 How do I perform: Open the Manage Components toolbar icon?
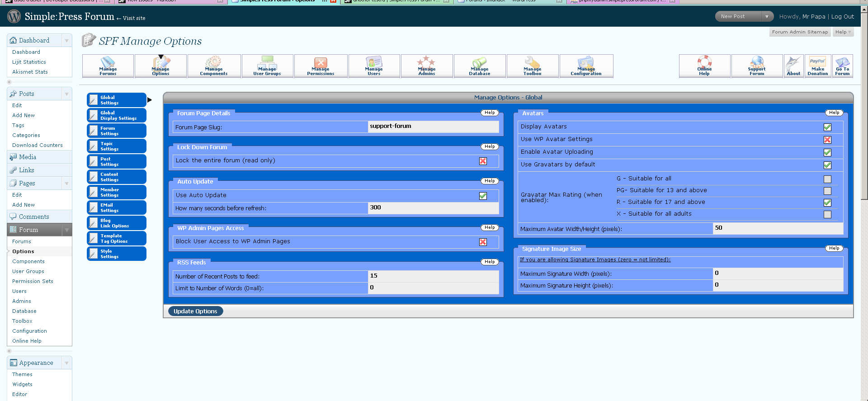(214, 66)
